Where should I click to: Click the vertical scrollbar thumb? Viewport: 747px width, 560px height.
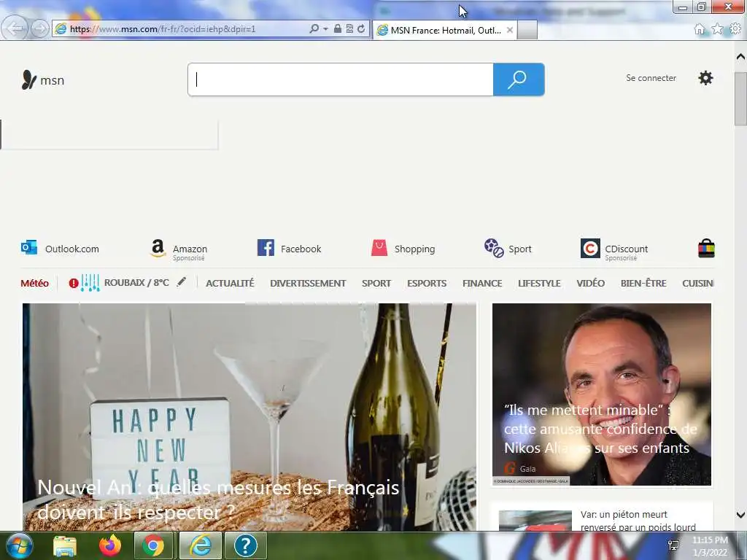(740, 98)
